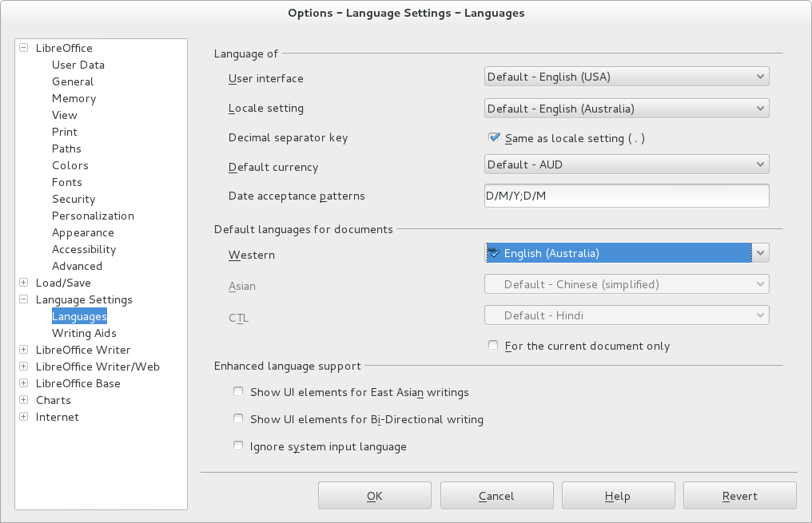Select LibreOffice Writer label in tree
Viewport: 812px width, 523px height.
coord(83,350)
